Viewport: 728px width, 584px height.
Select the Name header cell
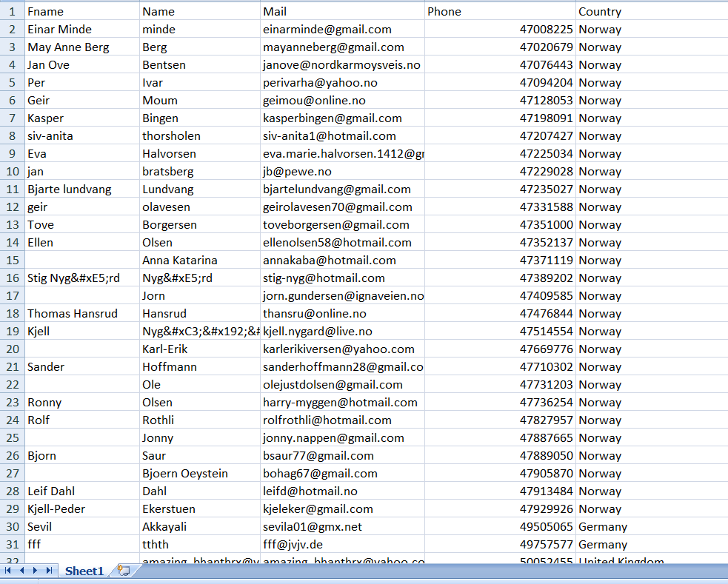click(200, 11)
